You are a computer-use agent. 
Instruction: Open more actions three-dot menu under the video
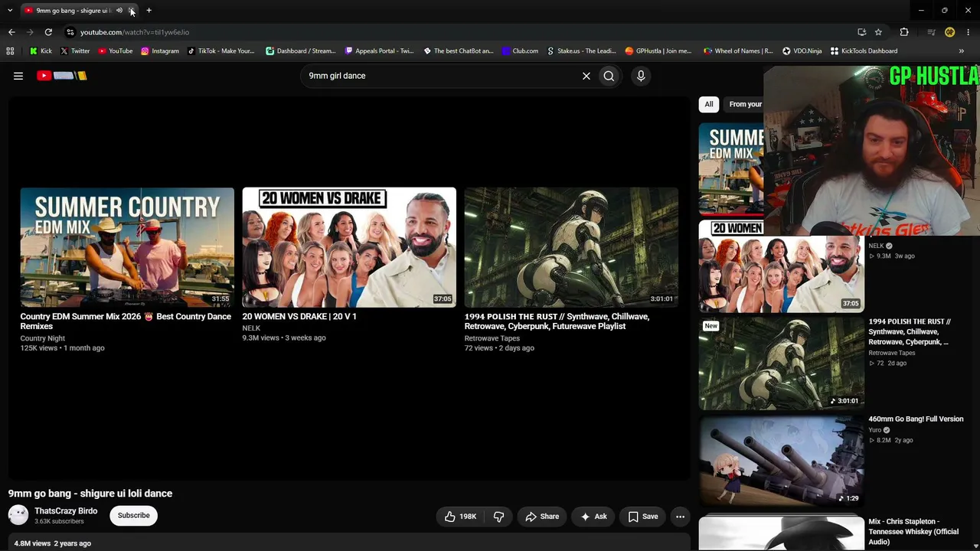pyautogui.click(x=680, y=517)
